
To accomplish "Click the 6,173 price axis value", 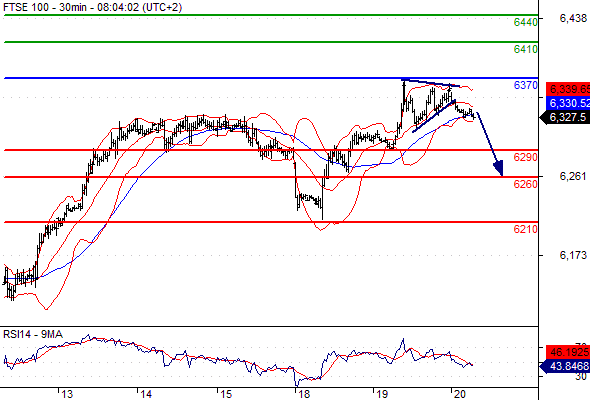I will pyautogui.click(x=573, y=255).
